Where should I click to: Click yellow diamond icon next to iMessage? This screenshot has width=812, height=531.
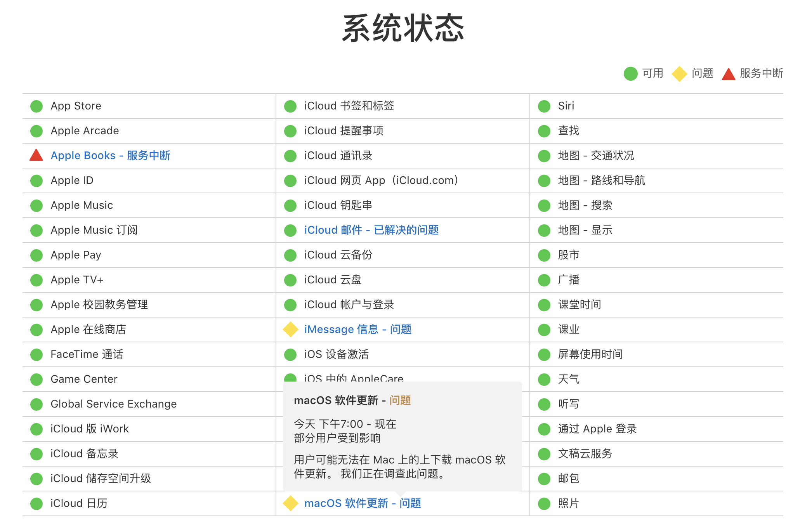pos(290,330)
